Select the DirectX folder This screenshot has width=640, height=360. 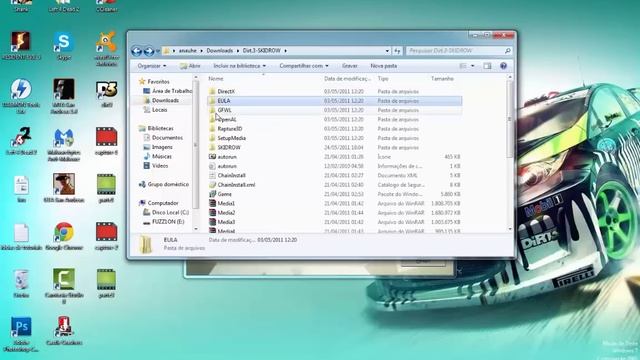(226, 91)
